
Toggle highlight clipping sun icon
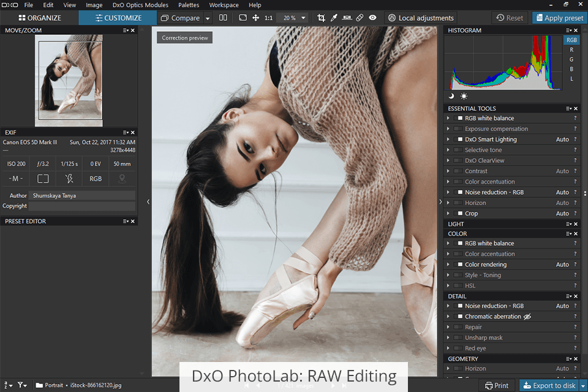pyautogui.click(x=464, y=96)
